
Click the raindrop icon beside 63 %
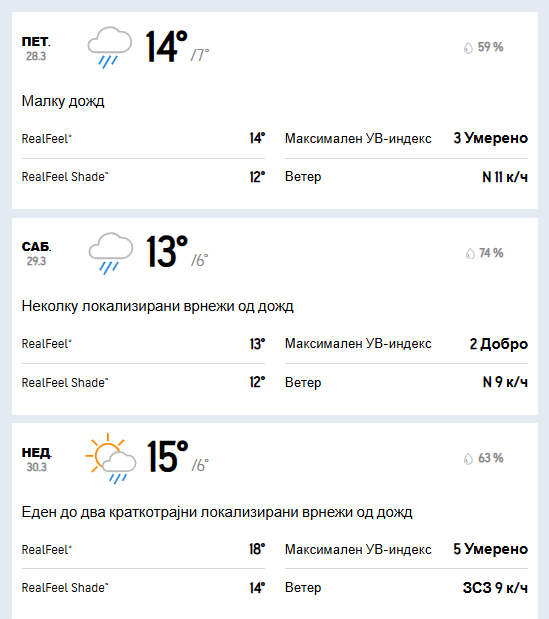coord(468,459)
